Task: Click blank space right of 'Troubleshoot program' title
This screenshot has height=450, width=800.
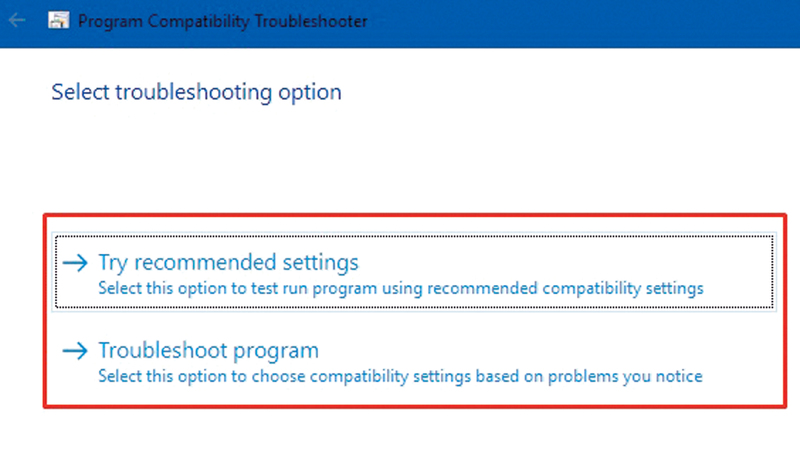Action: pos(540,350)
